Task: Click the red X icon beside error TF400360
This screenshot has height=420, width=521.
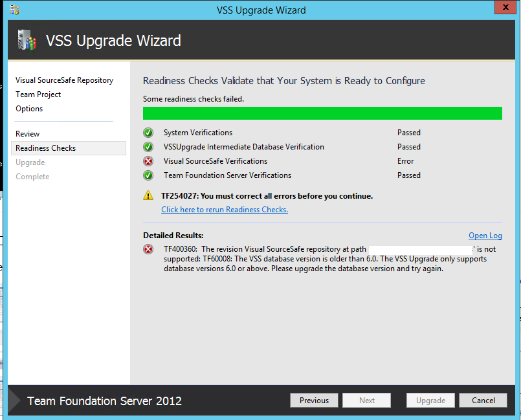Action: tap(148, 249)
